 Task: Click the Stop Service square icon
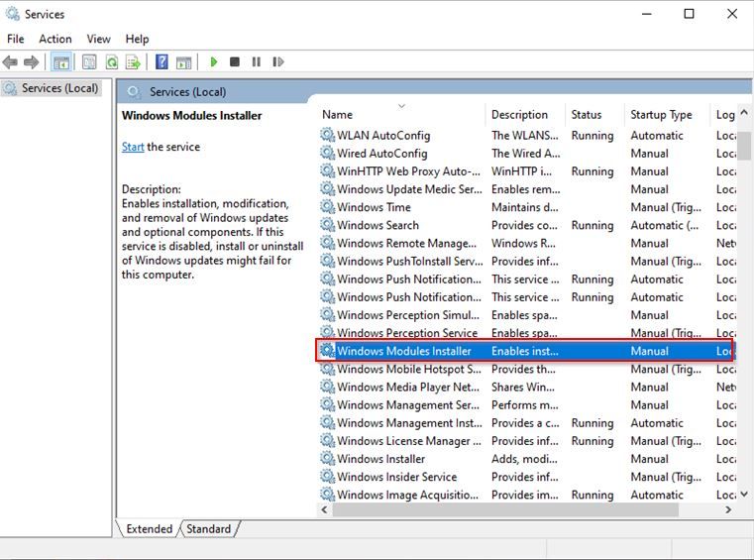click(235, 62)
